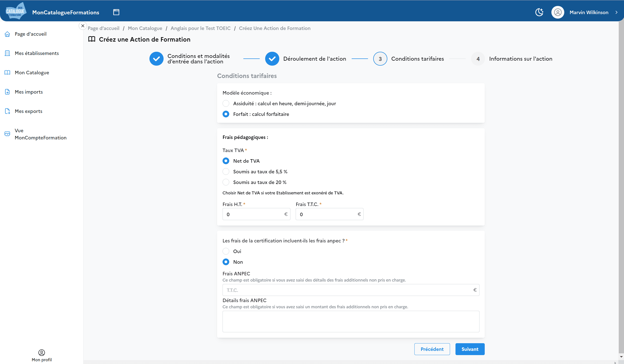The image size is (624, 364).
Task: Select Assiduité calculation radio option
Action: click(x=226, y=104)
